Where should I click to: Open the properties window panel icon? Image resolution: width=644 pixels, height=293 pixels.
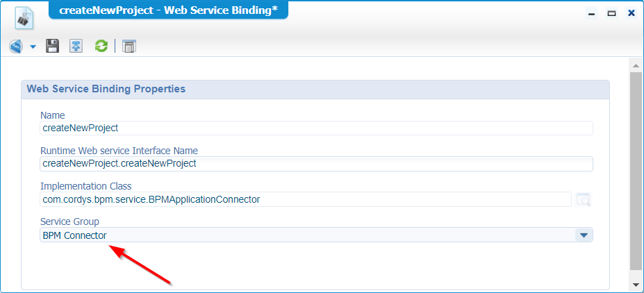point(129,47)
